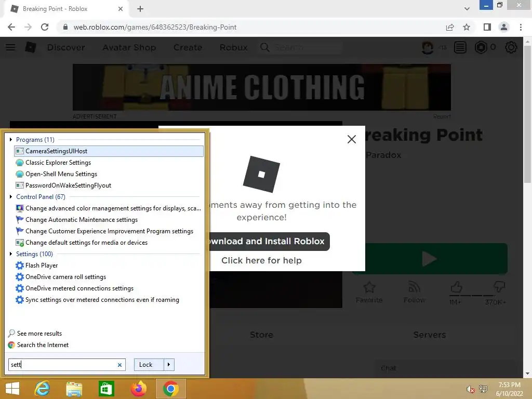
Task: Open Change Automatic Maintenance settings
Action: point(82,220)
